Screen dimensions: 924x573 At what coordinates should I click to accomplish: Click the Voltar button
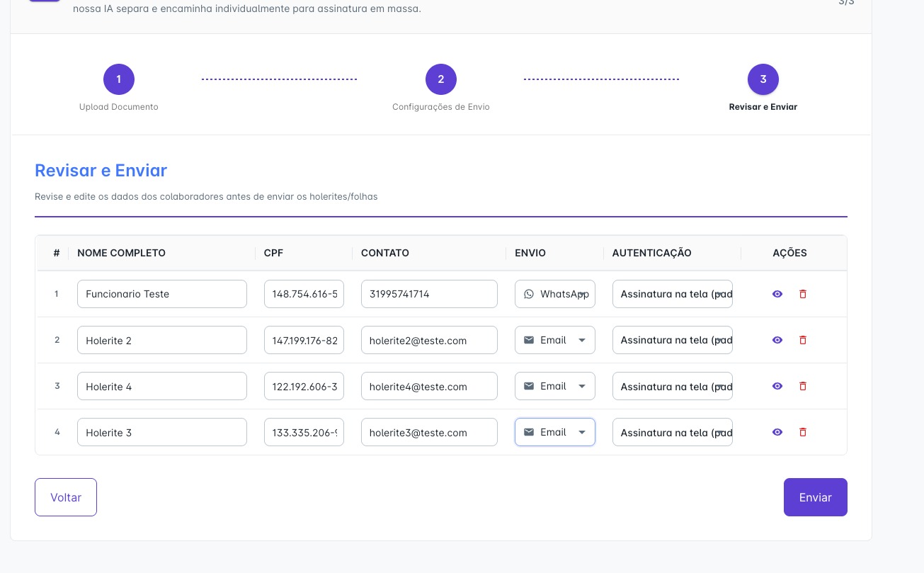66,497
